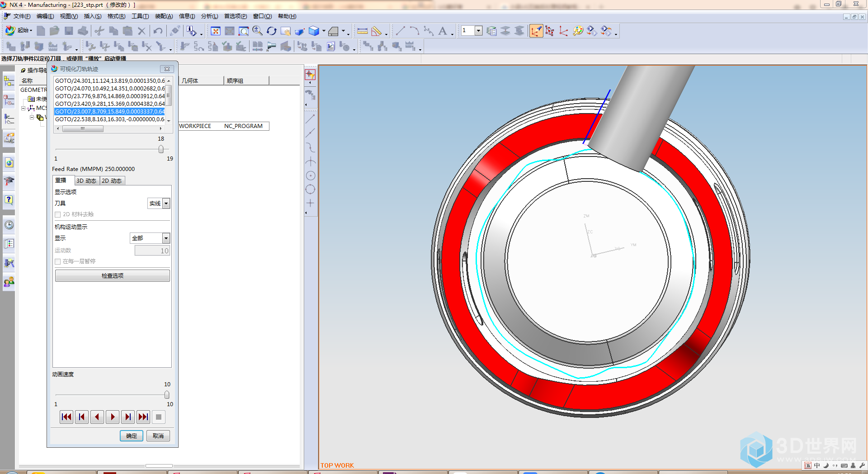This screenshot has height=474, width=868.
Task: Open the 分析(L) menu
Action: click(x=210, y=16)
